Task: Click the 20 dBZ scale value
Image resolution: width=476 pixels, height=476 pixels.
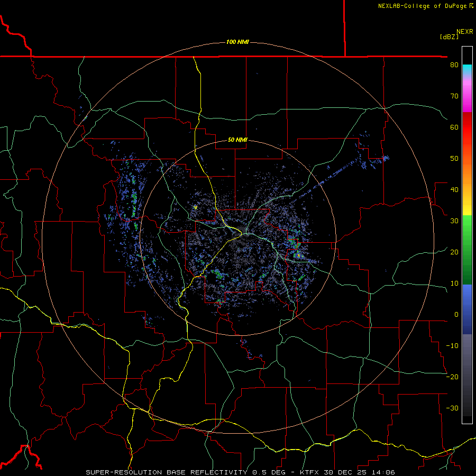Action: click(454, 252)
